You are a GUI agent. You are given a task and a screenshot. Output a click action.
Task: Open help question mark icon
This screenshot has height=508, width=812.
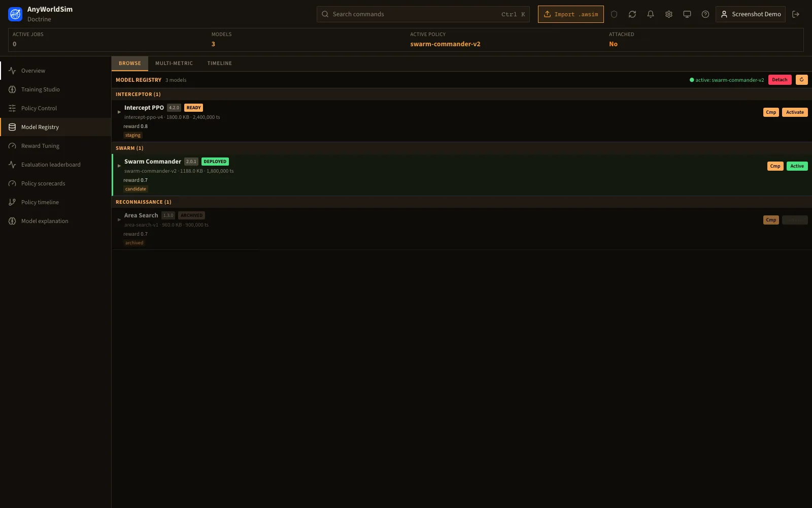705,14
